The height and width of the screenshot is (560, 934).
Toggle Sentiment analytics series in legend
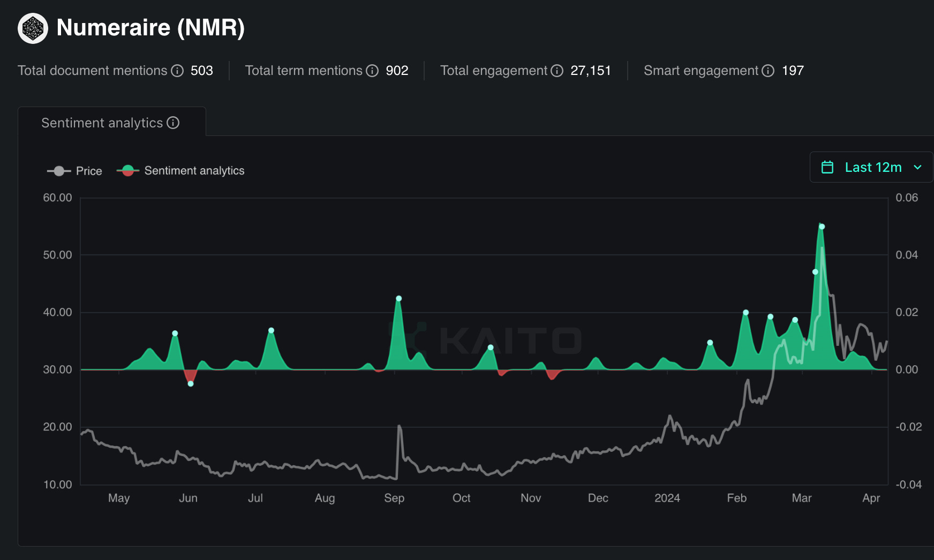tap(180, 171)
